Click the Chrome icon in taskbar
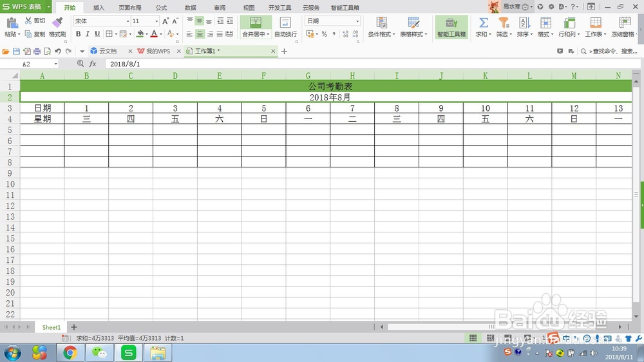The width and height of the screenshot is (644, 362). [x=70, y=353]
